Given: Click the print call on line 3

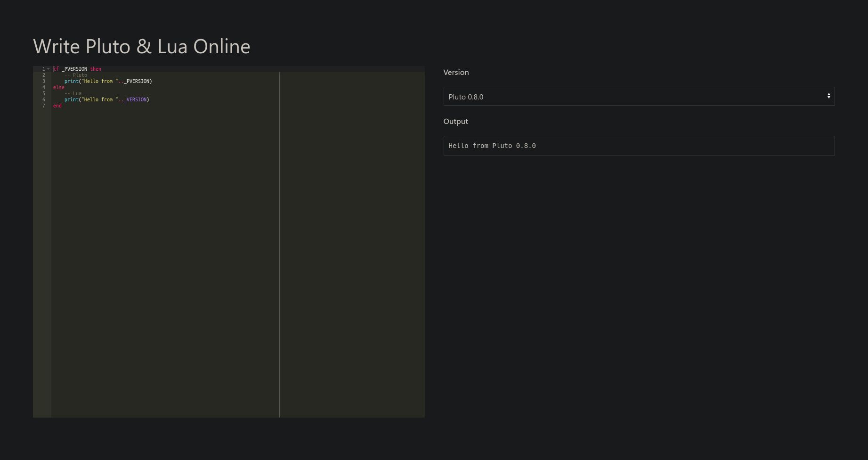Looking at the screenshot, I should tap(71, 81).
